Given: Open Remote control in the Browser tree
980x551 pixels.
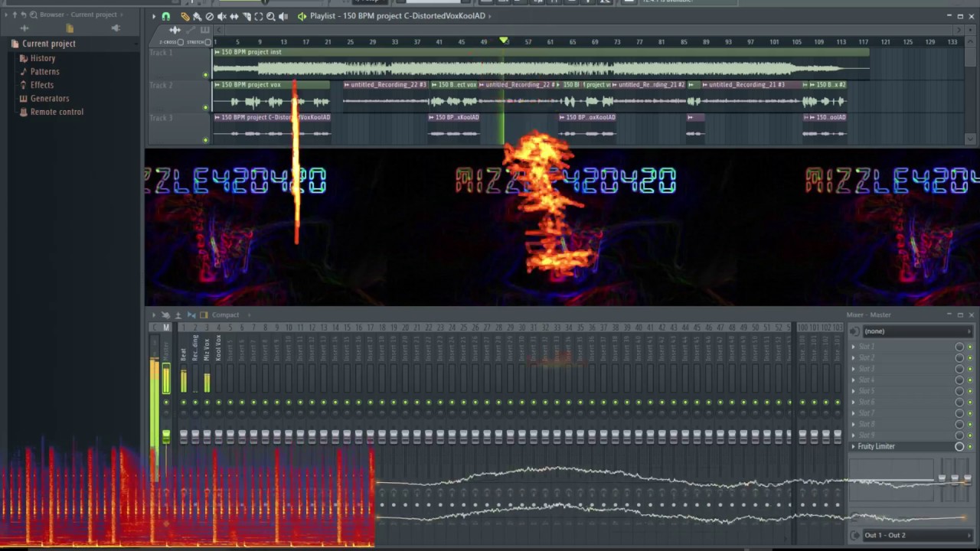Looking at the screenshot, I should click(57, 112).
